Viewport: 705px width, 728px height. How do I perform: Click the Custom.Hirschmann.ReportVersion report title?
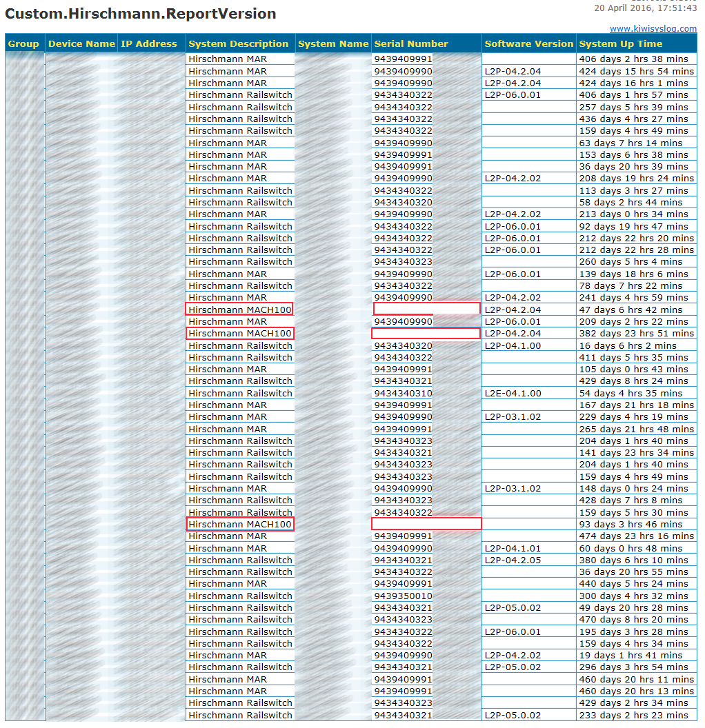[x=140, y=14]
